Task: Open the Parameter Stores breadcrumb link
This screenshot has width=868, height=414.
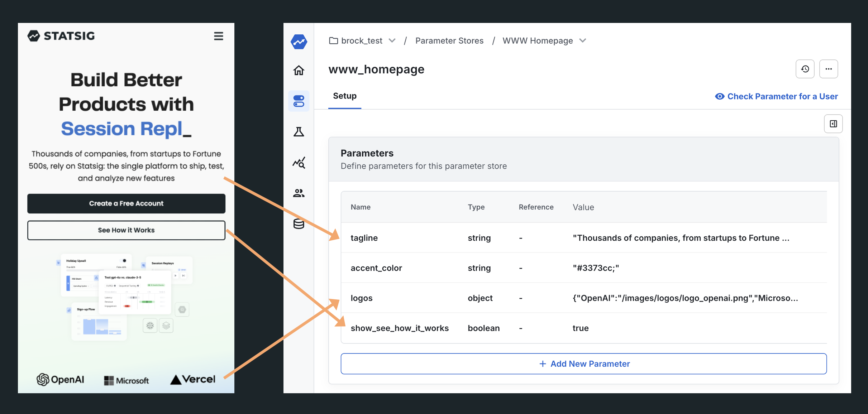Action: click(449, 40)
